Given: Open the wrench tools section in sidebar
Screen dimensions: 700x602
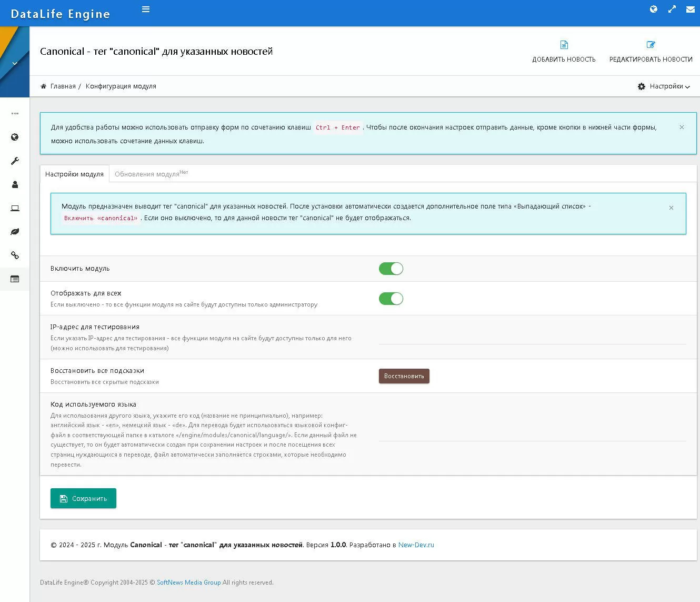Looking at the screenshot, I should [x=15, y=161].
